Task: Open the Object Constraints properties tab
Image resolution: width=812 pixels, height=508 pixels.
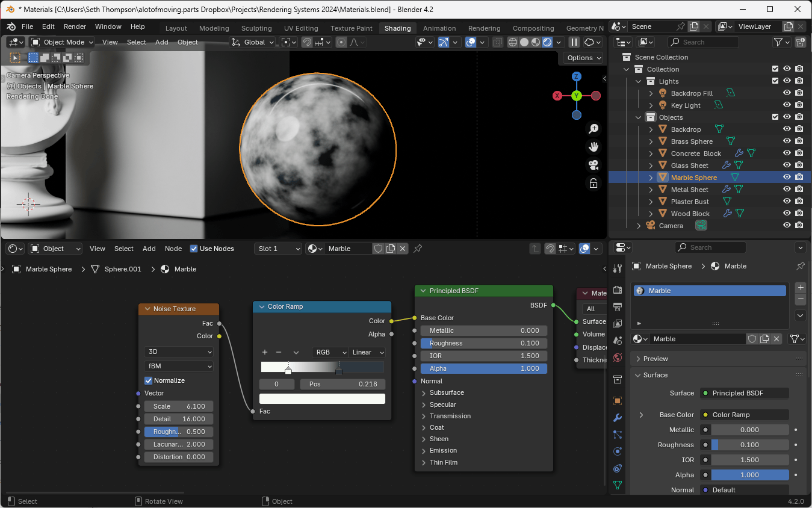Action: (x=617, y=468)
